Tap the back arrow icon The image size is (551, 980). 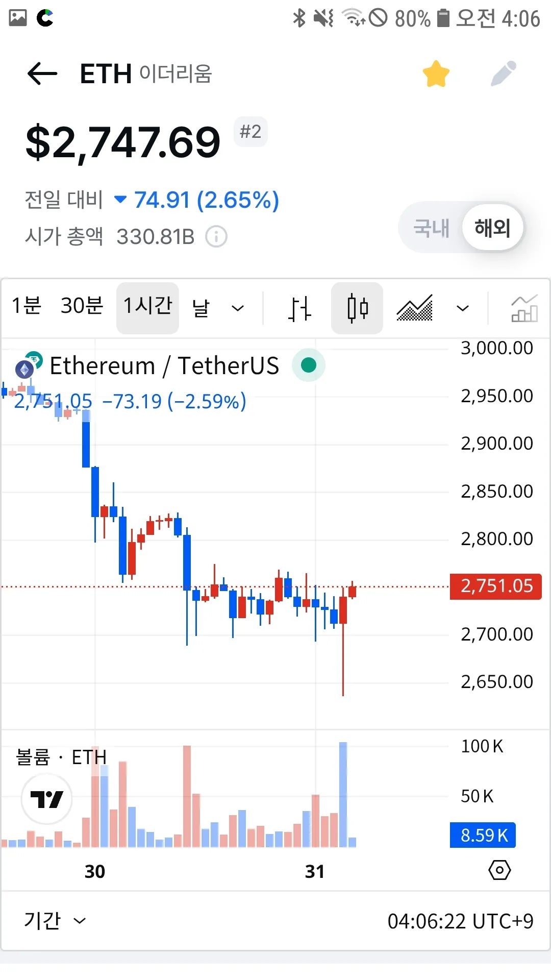pyautogui.click(x=42, y=74)
